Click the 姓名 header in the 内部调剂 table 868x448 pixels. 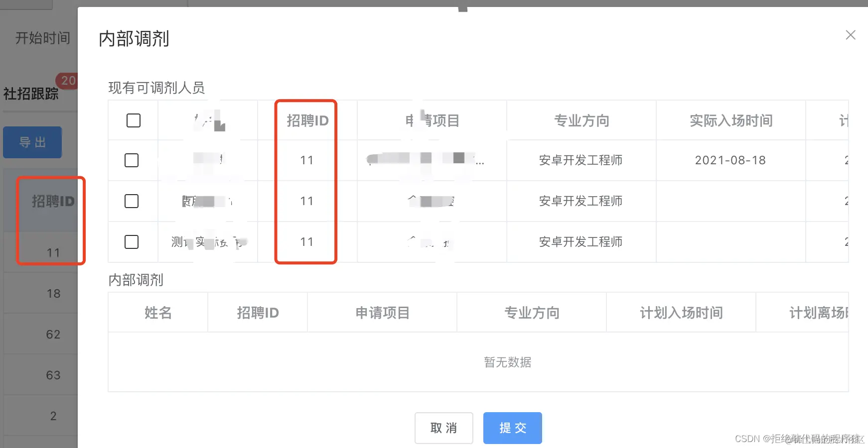point(157,313)
